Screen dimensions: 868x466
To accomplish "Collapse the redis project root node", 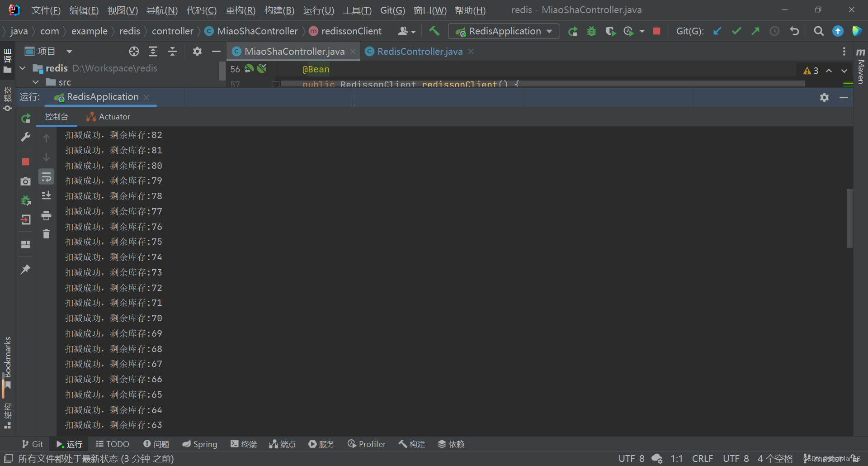I will click(23, 68).
